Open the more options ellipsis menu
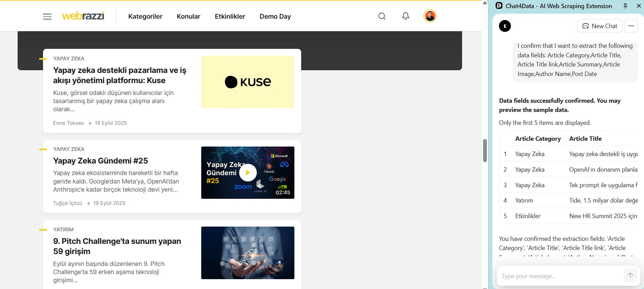This screenshot has width=644, height=289. click(631, 26)
